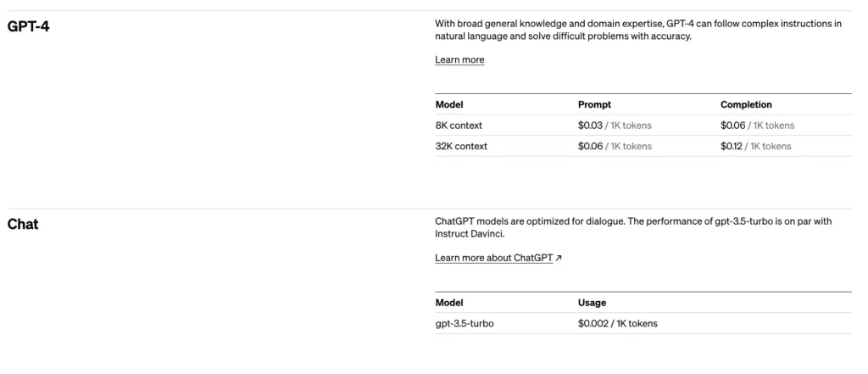Click the external arrow icon beside ChatGPT link
Viewport: 868px width, 374px height.
click(559, 258)
